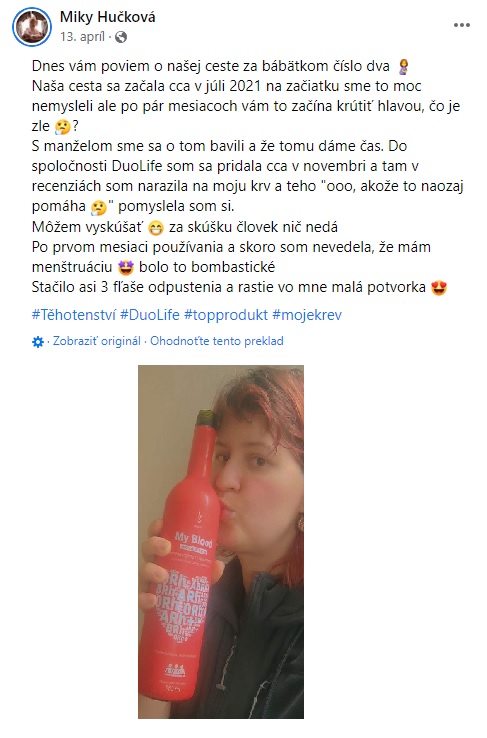Open the 13. apríl post timestamp

tap(82, 37)
